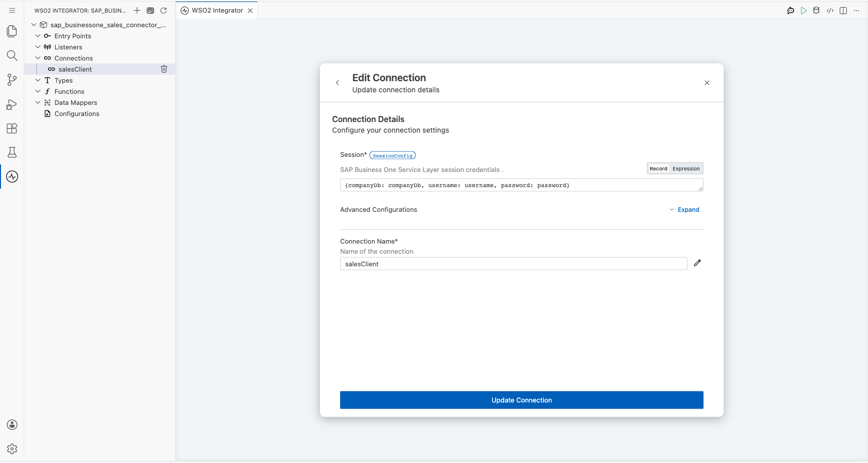Screen dimensions: 868x463
Task: Click the Connection Details heading
Action: 368,119
